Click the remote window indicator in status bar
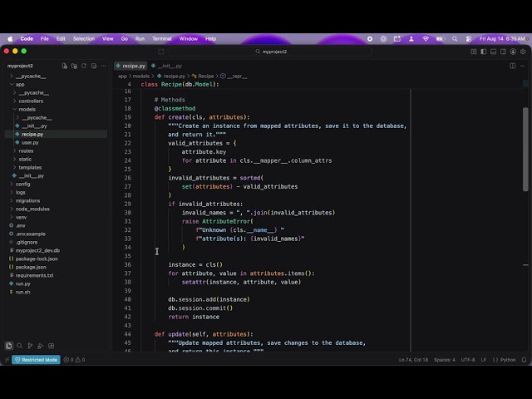Image resolution: width=532 pixels, height=399 pixels. click(7, 360)
